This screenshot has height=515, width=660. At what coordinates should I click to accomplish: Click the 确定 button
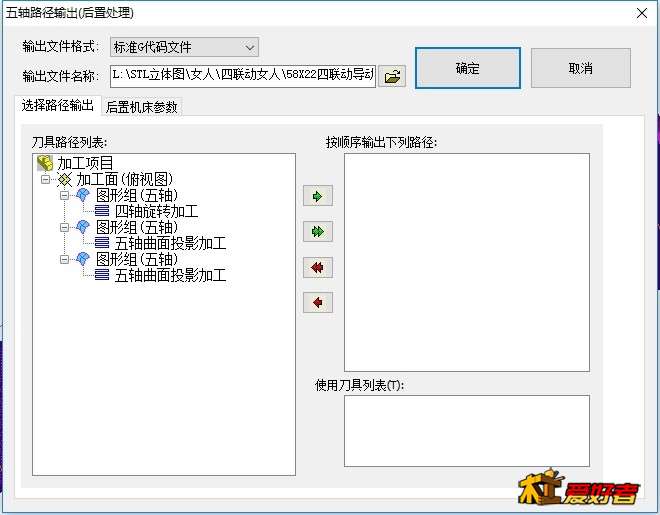[x=468, y=68]
